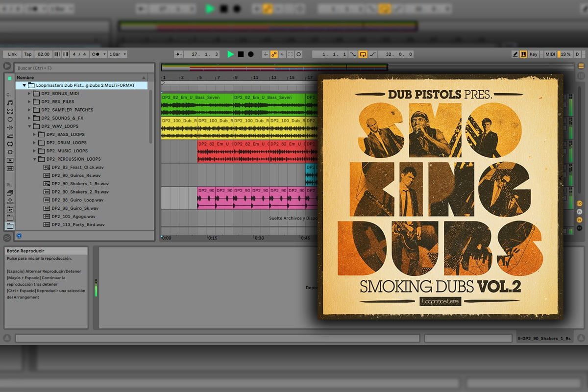Viewport: 588px width, 392px height.
Task: Select the DP2_83_Feast_Click.wav file
Action: [x=77, y=167]
